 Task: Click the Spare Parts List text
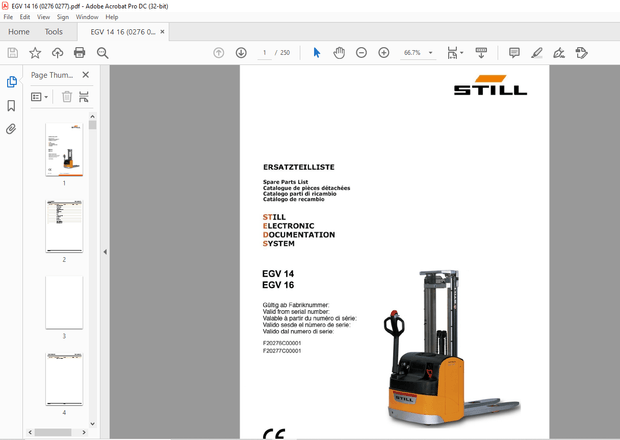(285, 182)
